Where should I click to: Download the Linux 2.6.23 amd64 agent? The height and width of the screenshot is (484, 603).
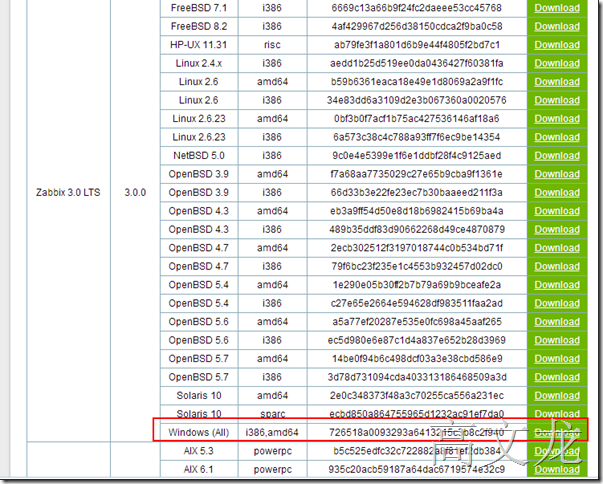tap(557, 119)
